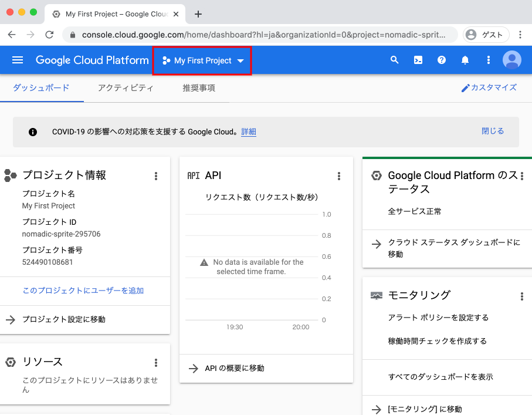
Task: Open the Monitoring card options menu
Action: (x=522, y=296)
